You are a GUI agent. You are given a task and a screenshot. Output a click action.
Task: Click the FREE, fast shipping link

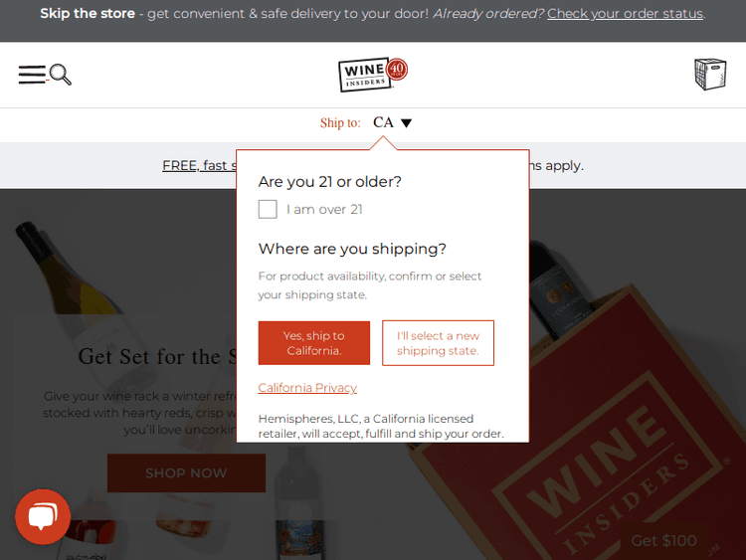[199, 165]
